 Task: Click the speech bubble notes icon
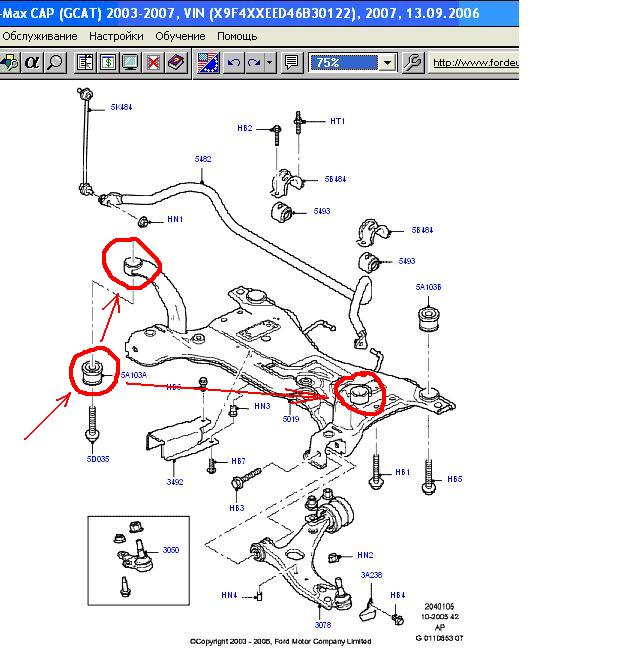[292, 63]
